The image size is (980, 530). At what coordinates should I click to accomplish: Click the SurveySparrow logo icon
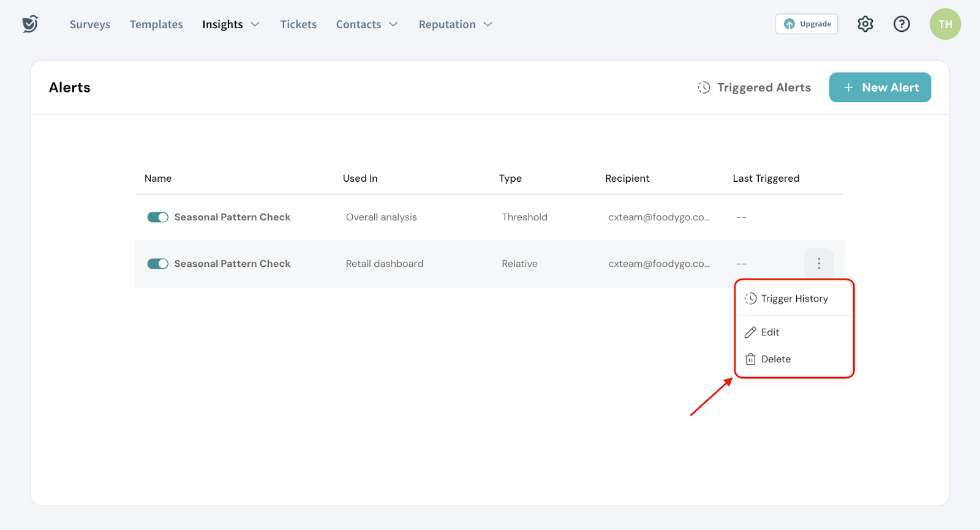tap(30, 24)
